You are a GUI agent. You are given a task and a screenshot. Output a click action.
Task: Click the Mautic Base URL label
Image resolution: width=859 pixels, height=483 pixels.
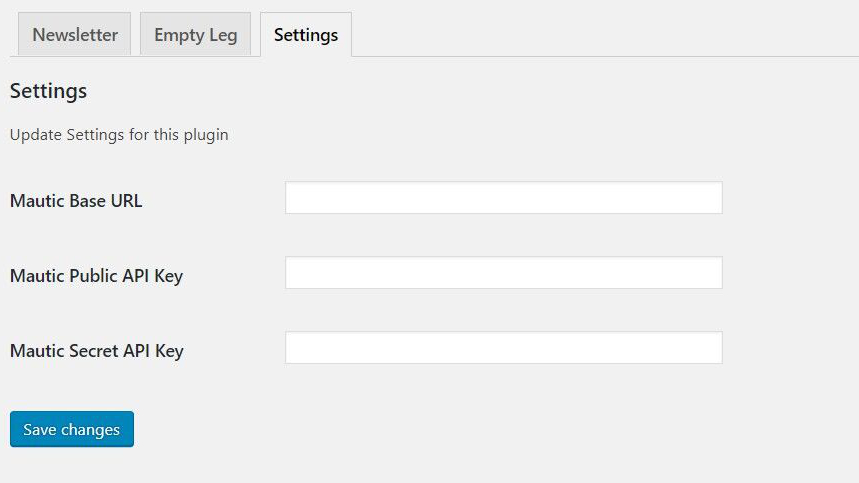[x=76, y=201]
